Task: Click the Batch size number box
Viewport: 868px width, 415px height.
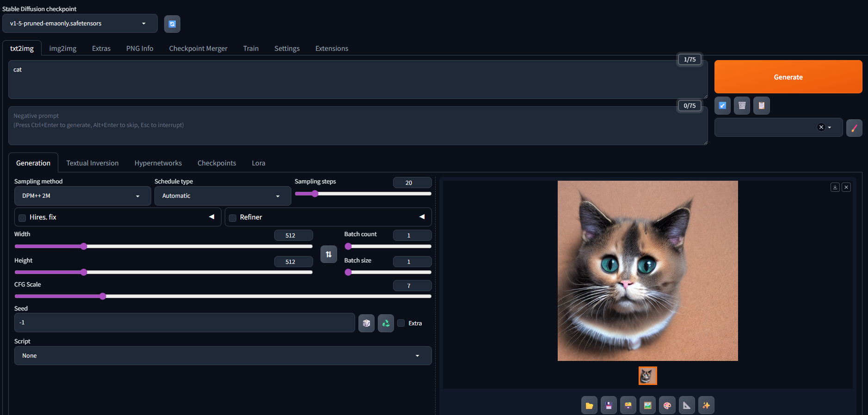Action: (412, 262)
